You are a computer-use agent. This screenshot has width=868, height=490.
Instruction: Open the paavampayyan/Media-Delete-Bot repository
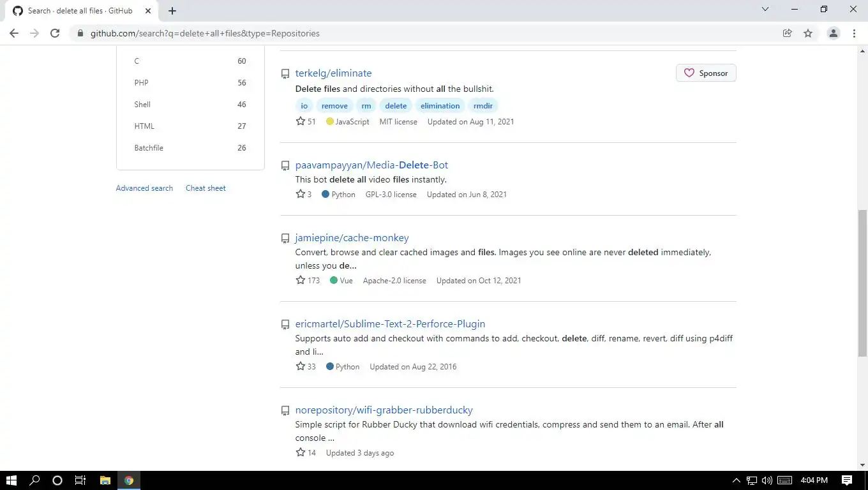(371, 165)
